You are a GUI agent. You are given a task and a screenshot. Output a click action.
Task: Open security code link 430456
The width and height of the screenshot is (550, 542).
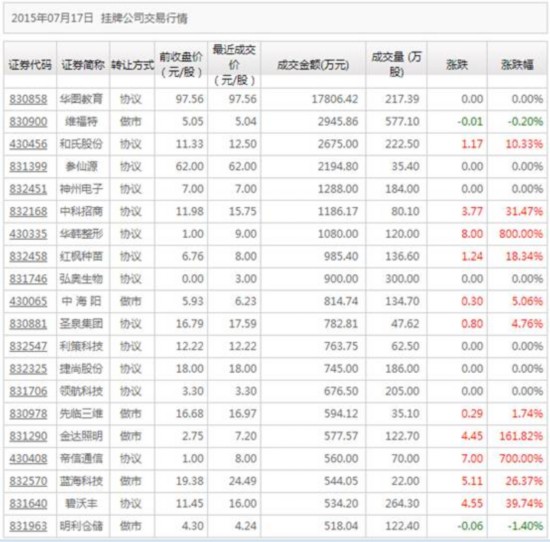click(28, 144)
